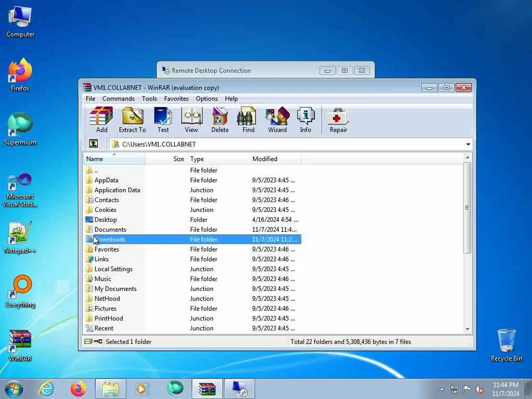Click the Repair archive icon
532x399 pixels.
pyautogui.click(x=338, y=120)
